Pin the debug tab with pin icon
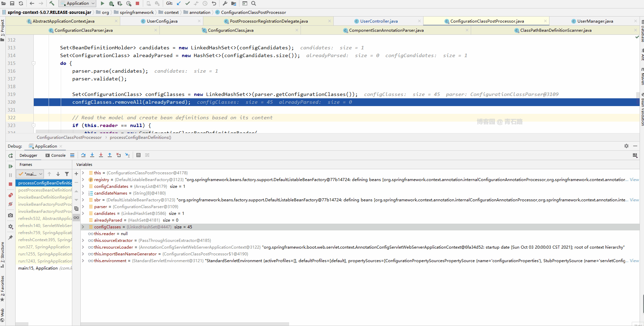This screenshot has width=644, height=326. point(10,237)
